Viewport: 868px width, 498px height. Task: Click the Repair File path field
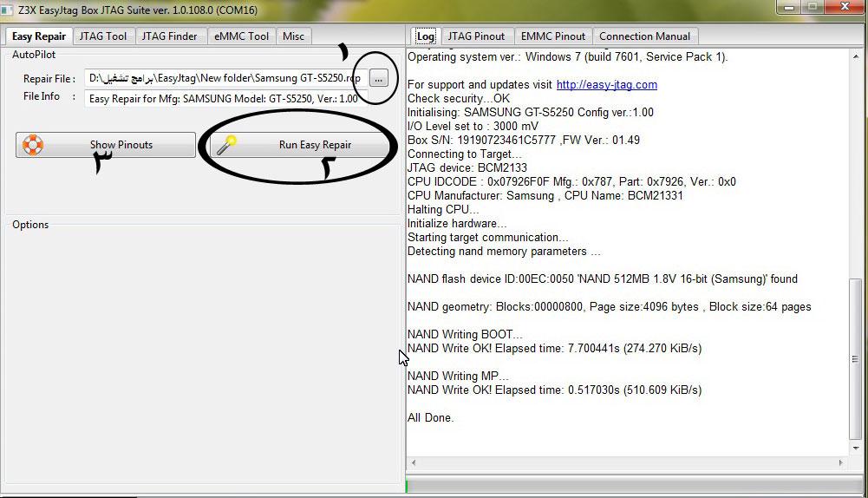tap(225, 78)
